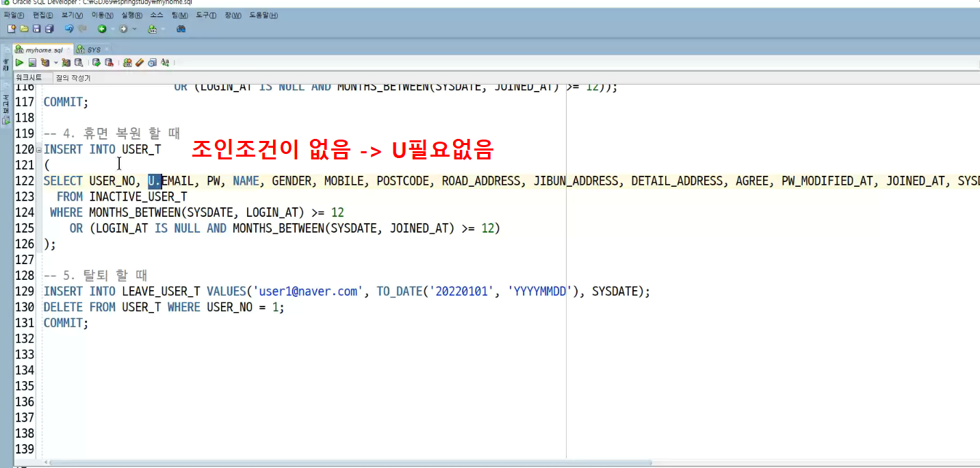
Task: Save all open files
Action: click(x=49, y=29)
